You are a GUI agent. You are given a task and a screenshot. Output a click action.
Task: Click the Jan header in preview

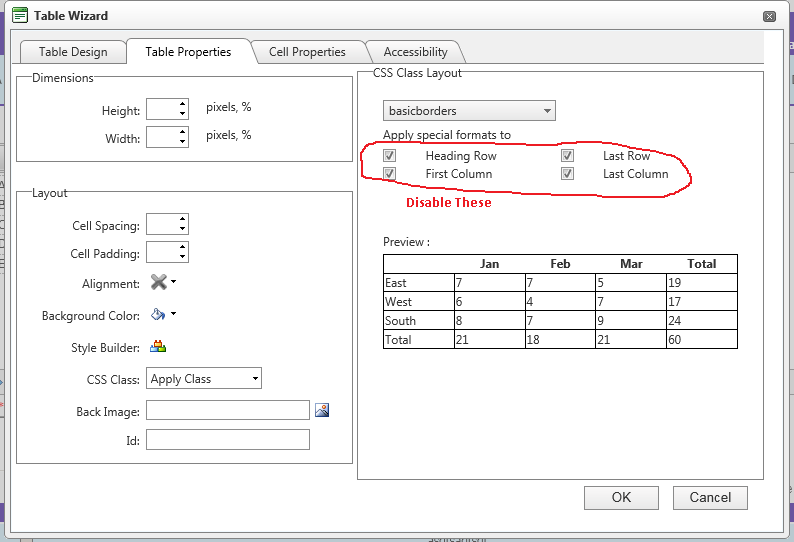[x=489, y=264]
